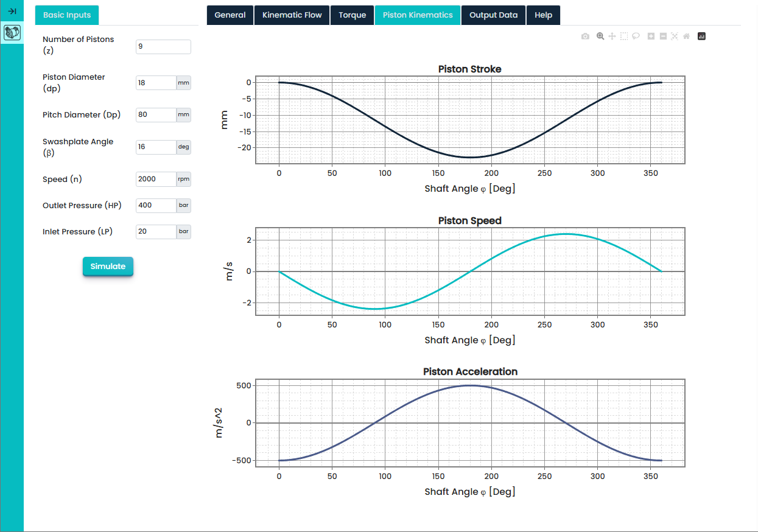
Task: Switch to the Kinematic Flow tab
Action: 292,15
